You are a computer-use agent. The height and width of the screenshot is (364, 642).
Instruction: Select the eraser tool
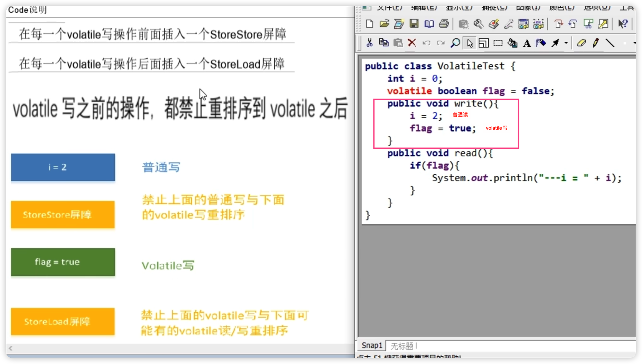click(581, 43)
